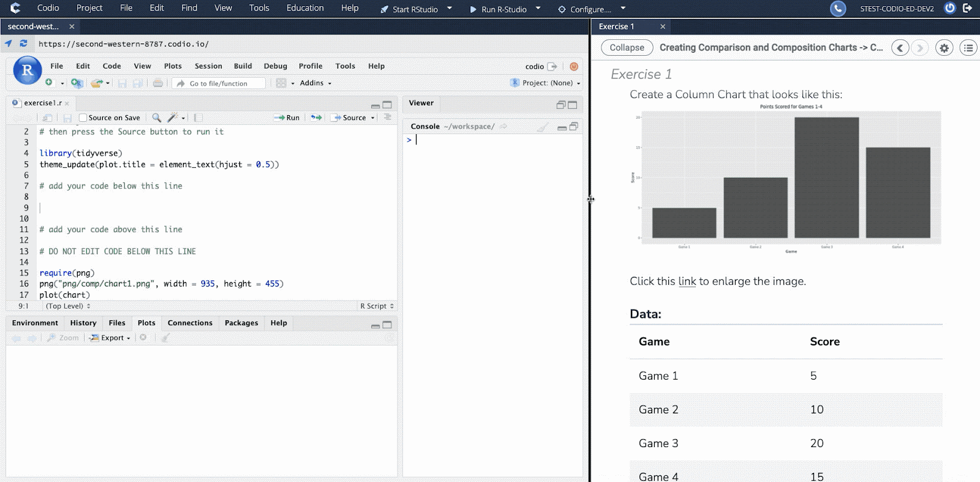Open the (Top Level) scope selector

(68, 306)
